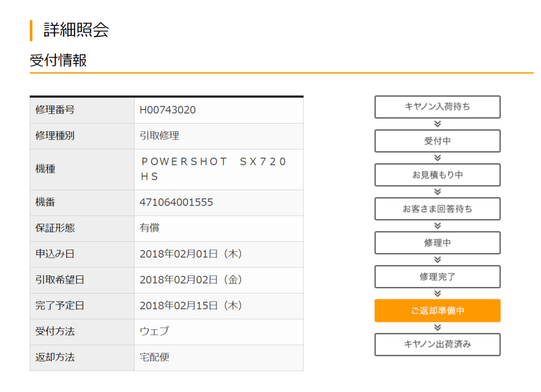Image resolution: width=541 pixels, height=392 pixels.
Task: Select the 引取修理 repair type value
Action: click(159, 136)
